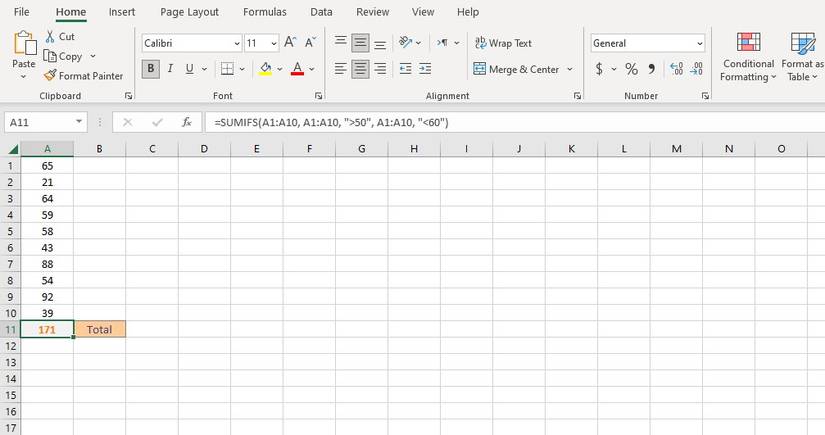
Task: Toggle Merge & Center
Action: coord(516,69)
